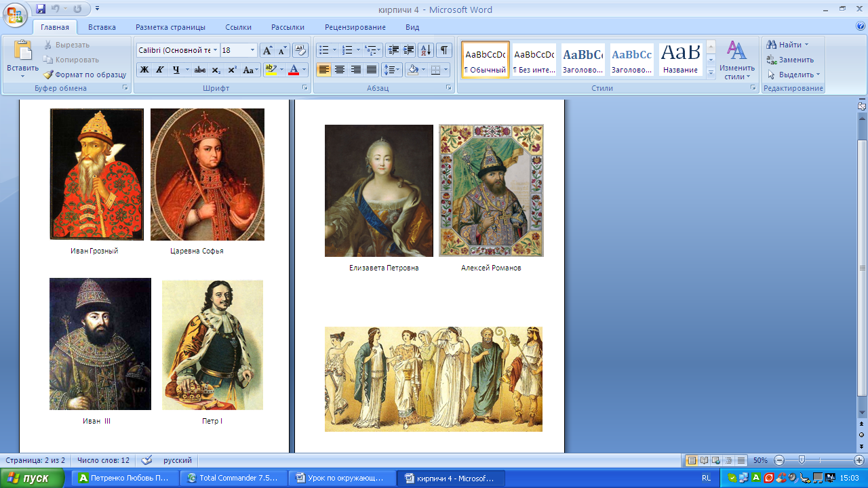The width and height of the screenshot is (868, 488).
Task: Open font size dropdown
Action: 253,50
